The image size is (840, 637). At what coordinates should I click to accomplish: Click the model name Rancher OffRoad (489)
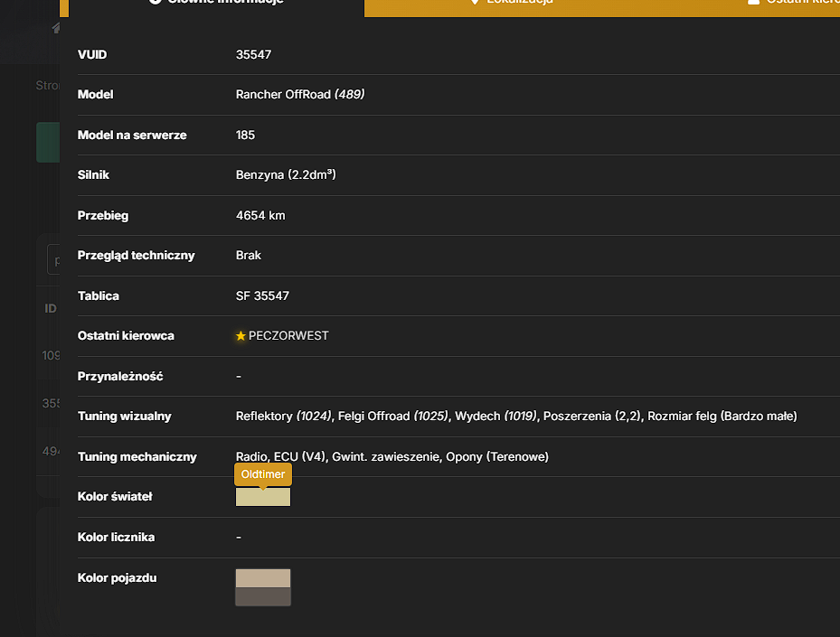tap(300, 94)
